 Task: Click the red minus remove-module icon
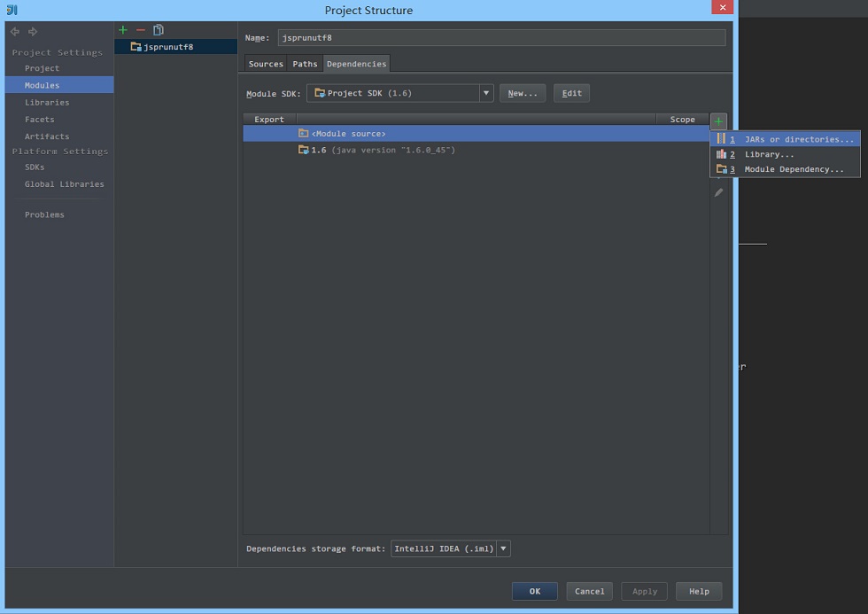pyautogui.click(x=141, y=30)
